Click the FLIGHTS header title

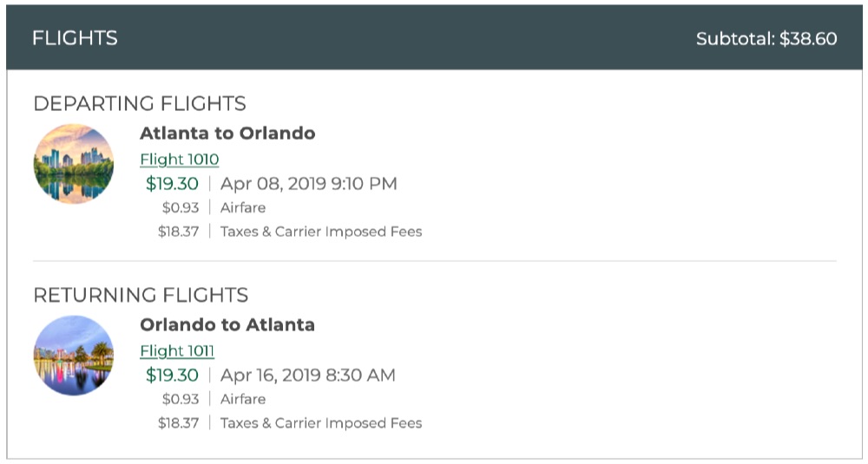(x=75, y=38)
